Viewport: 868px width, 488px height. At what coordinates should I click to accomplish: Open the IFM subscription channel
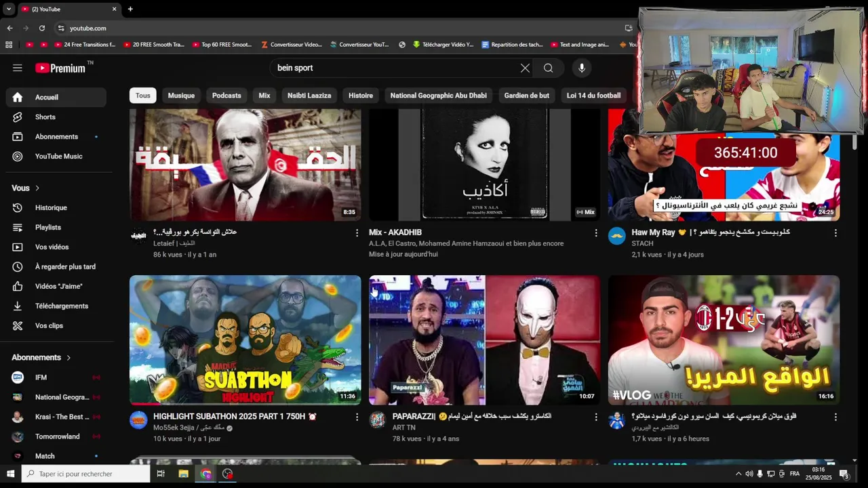(56, 378)
